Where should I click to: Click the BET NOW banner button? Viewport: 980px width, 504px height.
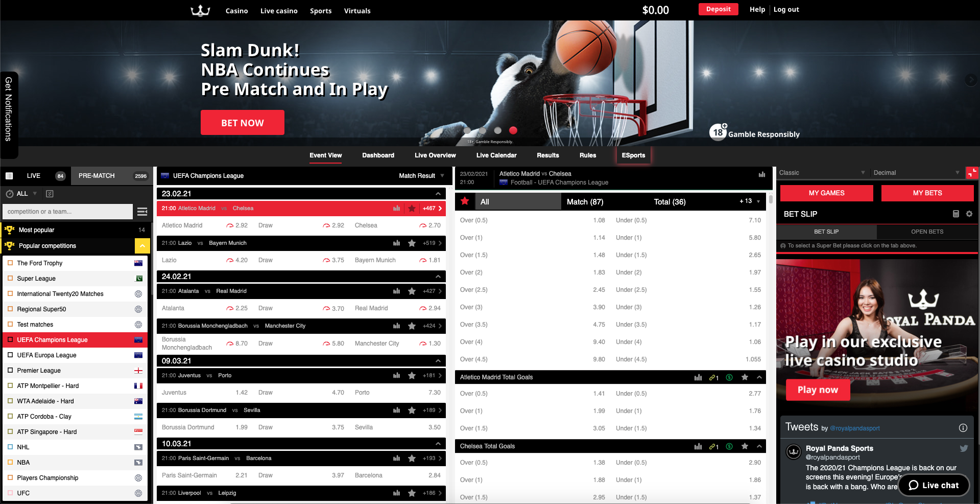[x=243, y=123]
